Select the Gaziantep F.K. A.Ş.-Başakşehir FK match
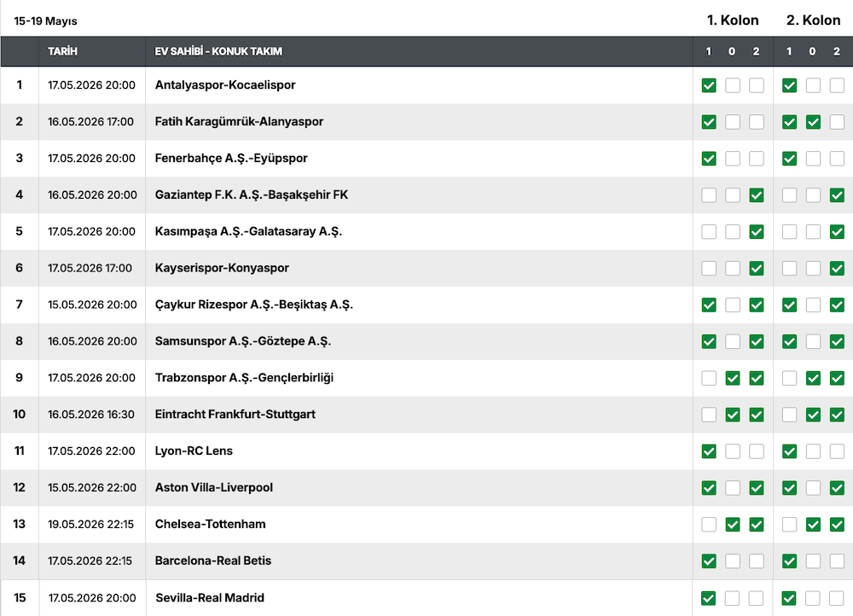The height and width of the screenshot is (616, 853). point(252,195)
